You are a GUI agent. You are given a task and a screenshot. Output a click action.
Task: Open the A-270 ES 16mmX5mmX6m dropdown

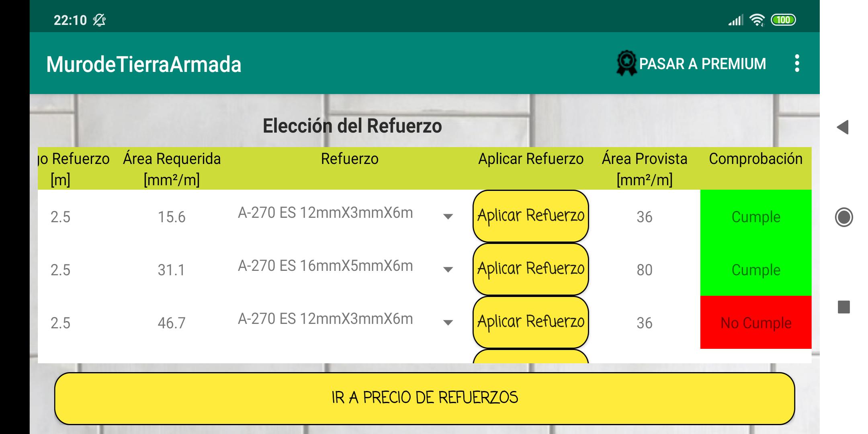(346, 267)
